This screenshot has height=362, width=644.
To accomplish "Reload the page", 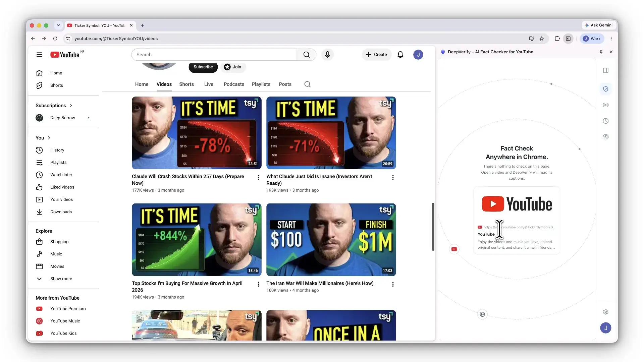I will pyautogui.click(x=55, y=39).
